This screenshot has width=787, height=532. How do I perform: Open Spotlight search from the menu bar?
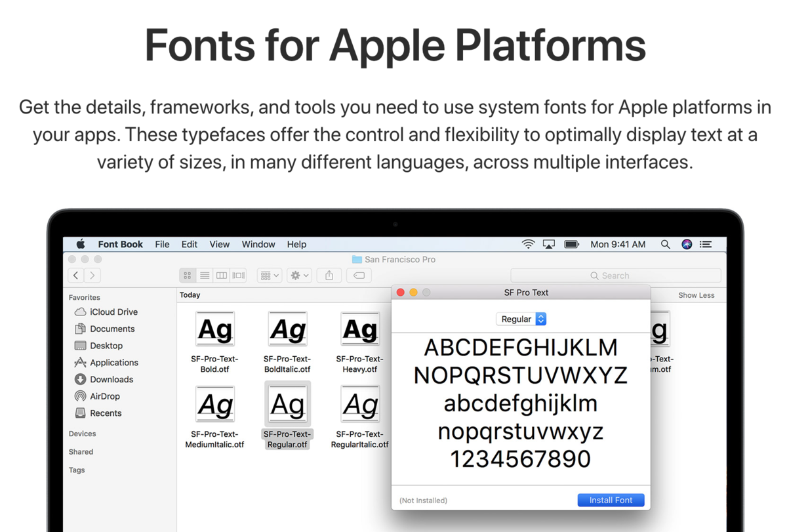click(665, 244)
